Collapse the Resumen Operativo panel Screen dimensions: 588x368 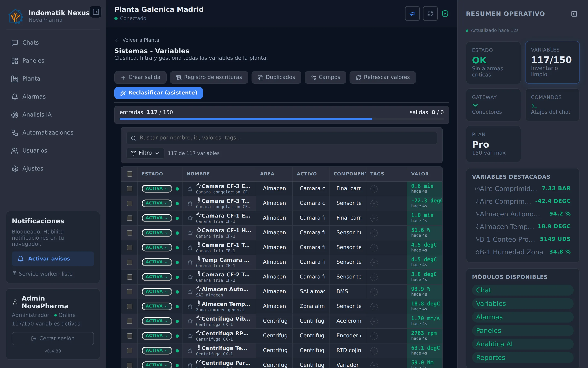coord(574,14)
